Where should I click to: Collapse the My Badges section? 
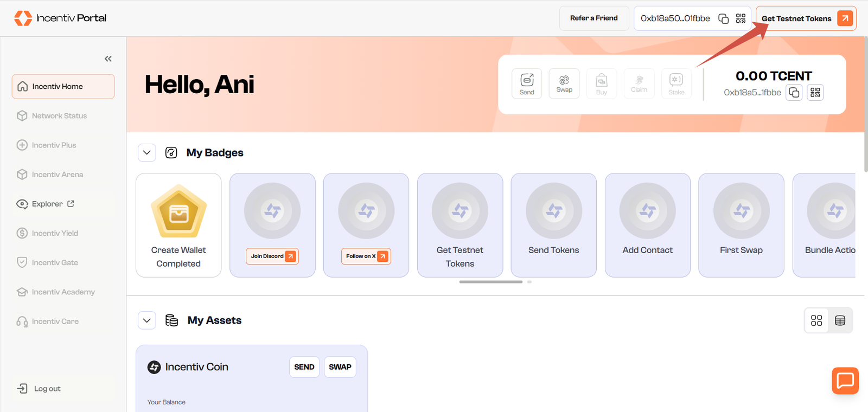point(147,153)
